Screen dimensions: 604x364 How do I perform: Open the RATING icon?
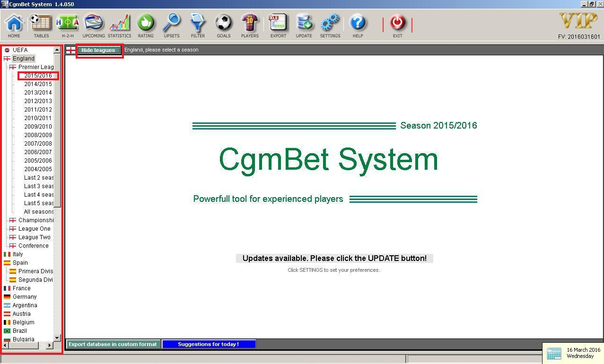point(146,26)
